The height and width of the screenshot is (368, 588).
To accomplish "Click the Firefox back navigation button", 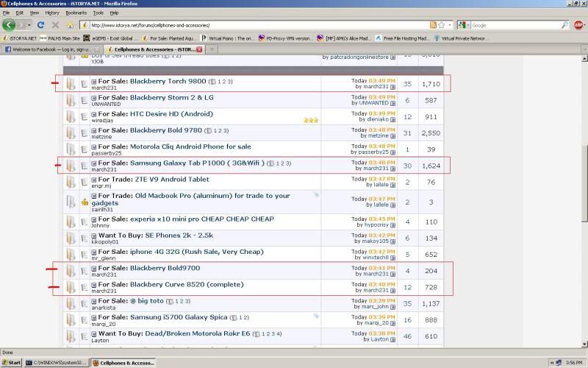I will (x=10, y=25).
